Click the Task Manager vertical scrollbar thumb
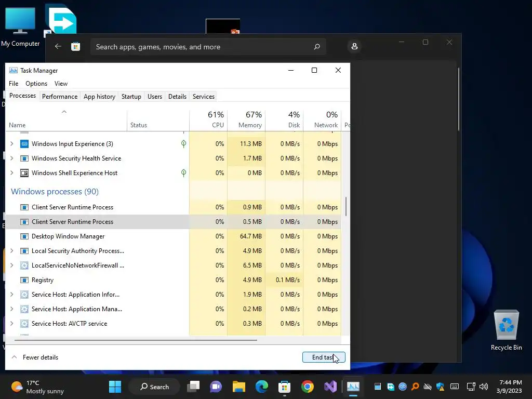Viewport: 532px width, 399px height. click(345, 206)
